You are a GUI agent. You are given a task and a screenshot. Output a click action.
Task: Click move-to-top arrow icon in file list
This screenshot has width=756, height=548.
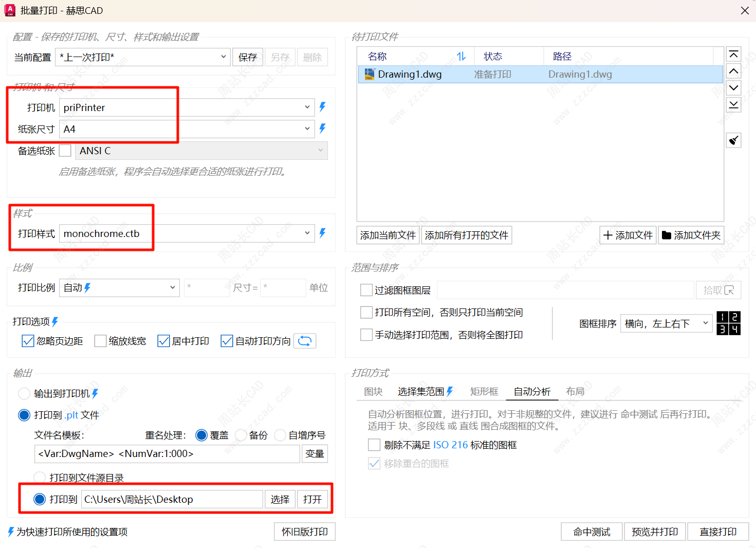tap(733, 54)
